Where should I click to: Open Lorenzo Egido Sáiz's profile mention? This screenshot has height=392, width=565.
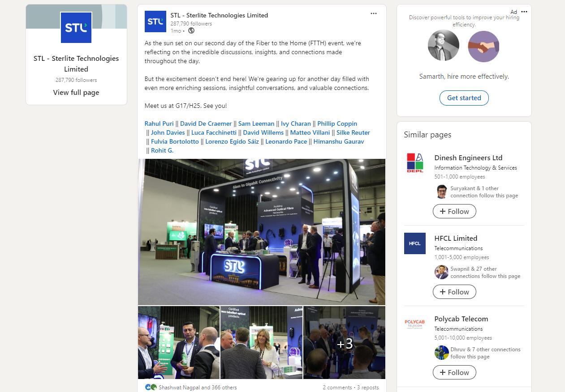(232, 141)
